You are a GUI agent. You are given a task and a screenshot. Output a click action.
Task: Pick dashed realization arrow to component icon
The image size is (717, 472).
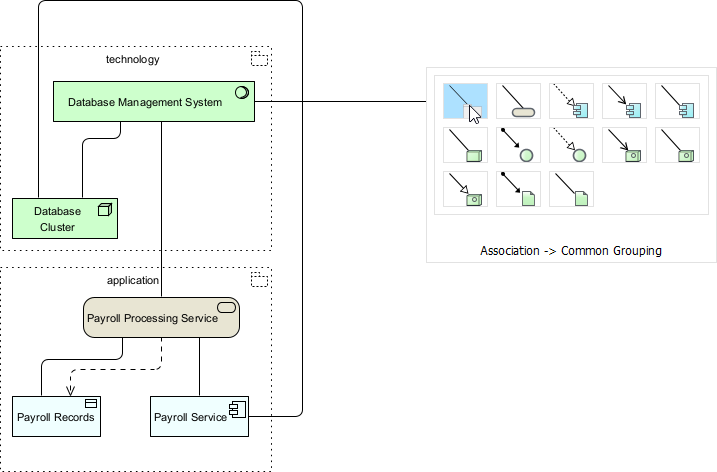(x=571, y=101)
